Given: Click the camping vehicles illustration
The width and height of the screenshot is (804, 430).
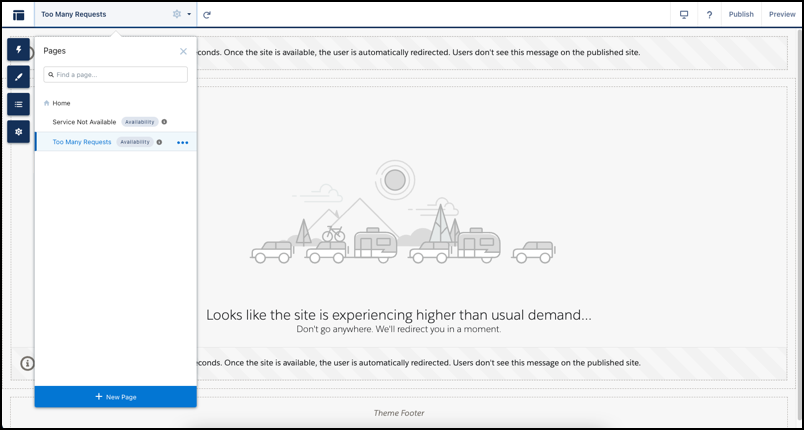Looking at the screenshot, I should click(403, 213).
